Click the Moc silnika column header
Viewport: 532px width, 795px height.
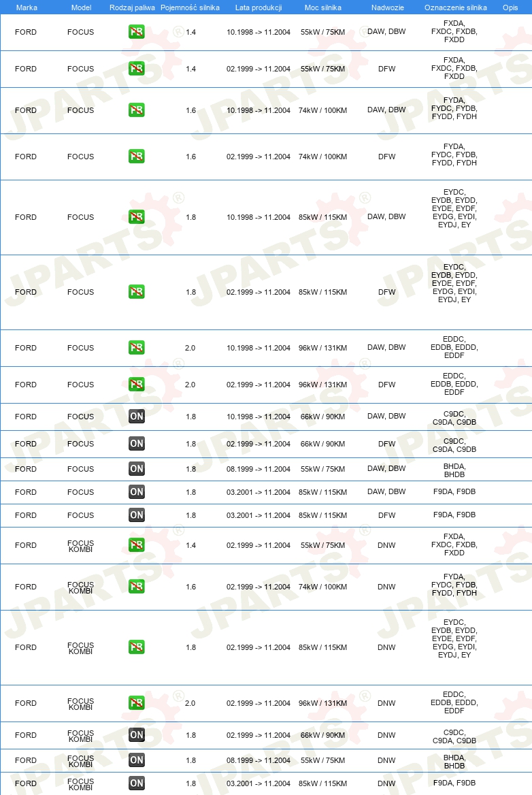click(322, 7)
